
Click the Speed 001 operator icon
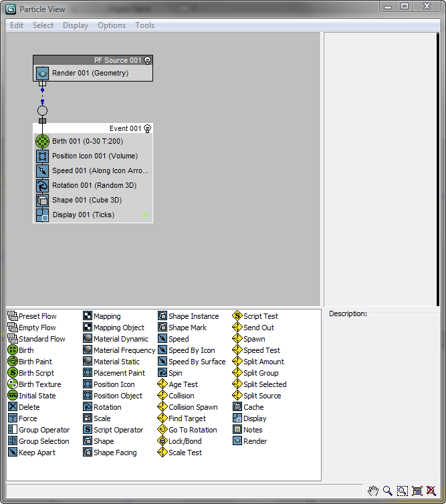pos(42,170)
